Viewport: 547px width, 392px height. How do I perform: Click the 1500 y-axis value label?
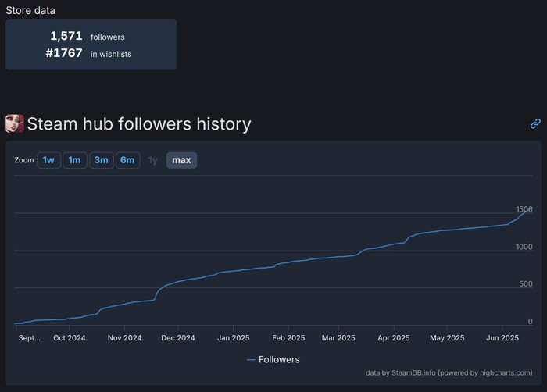point(524,209)
